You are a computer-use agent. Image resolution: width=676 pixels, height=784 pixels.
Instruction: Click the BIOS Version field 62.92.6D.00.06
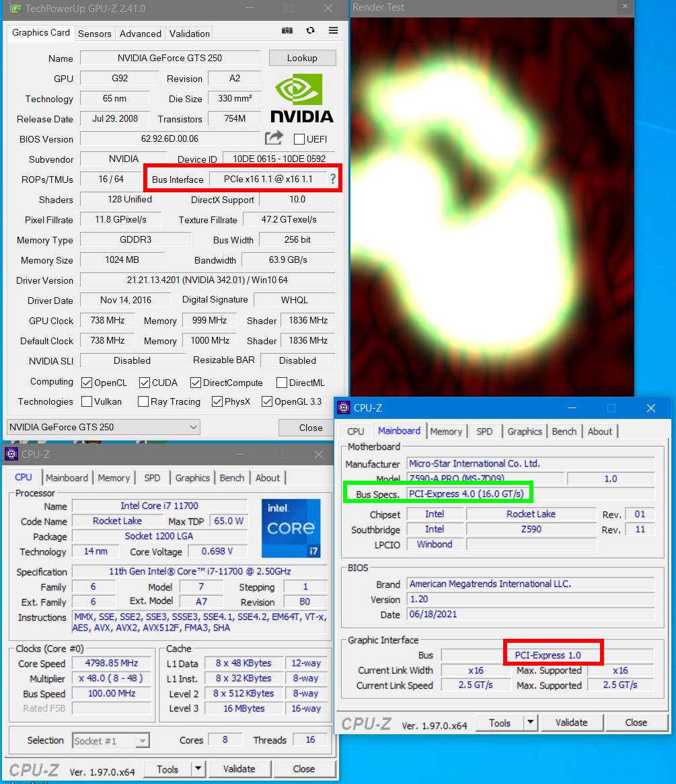[x=170, y=139]
